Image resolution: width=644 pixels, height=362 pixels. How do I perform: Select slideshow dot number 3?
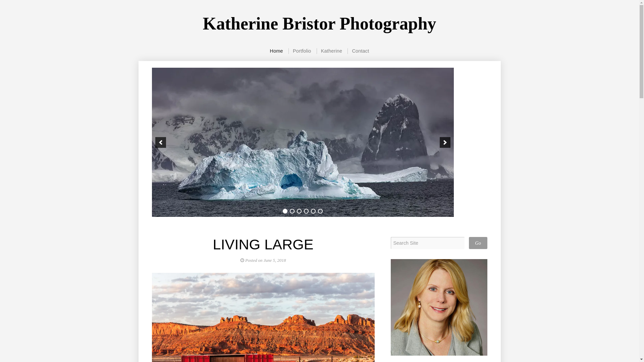coord(299,211)
